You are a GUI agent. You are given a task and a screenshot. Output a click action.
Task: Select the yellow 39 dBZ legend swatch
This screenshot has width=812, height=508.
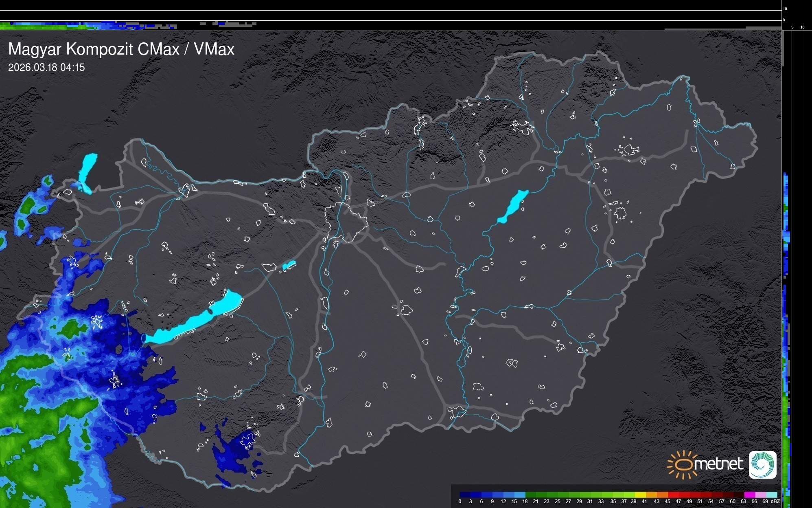point(640,494)
